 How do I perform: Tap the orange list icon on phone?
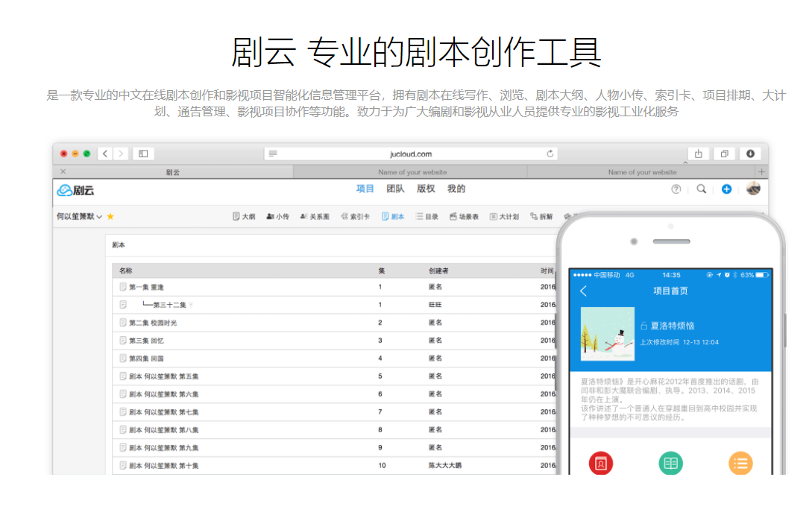(740, 463)
